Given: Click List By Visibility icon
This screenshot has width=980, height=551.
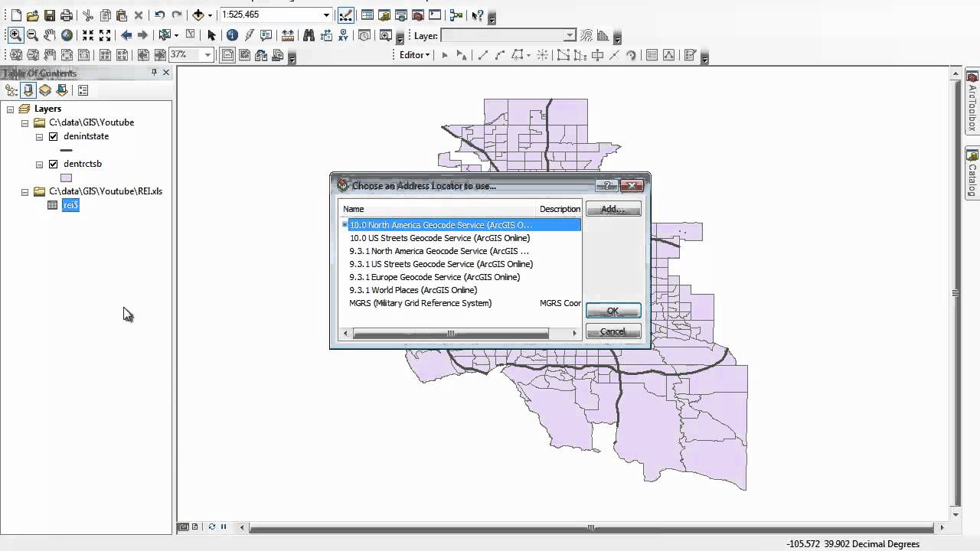Looking at the screenshot, I should pyautogui.click(x=45, y=90).
